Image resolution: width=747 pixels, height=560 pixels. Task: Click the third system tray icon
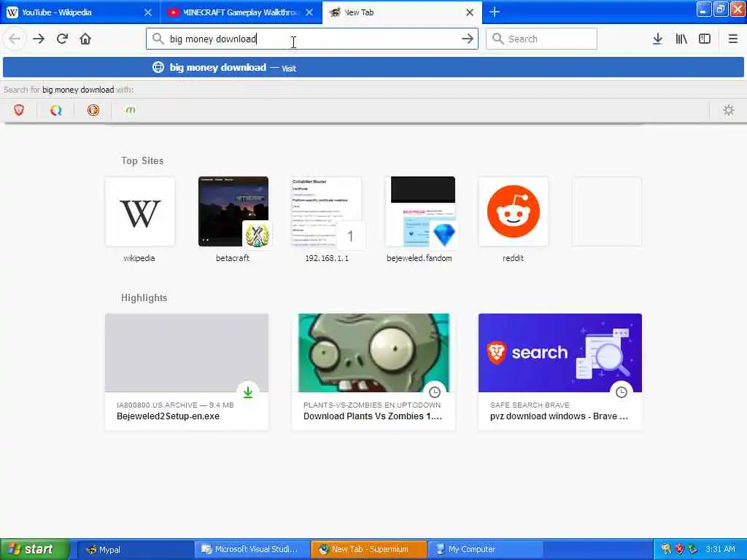[693, 549]
